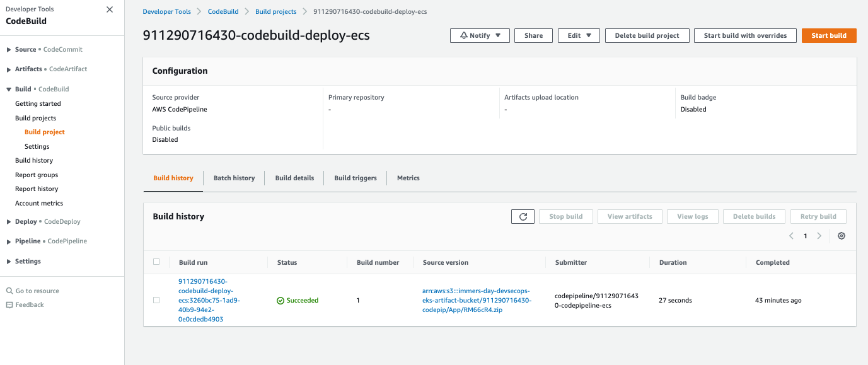Screen dimensions: 868x365
Task: Open Build history in sidebar
Action: tap(34, 160)
